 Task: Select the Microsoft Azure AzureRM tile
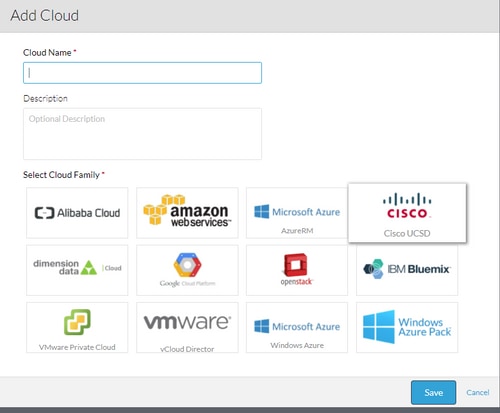point(297,213)
